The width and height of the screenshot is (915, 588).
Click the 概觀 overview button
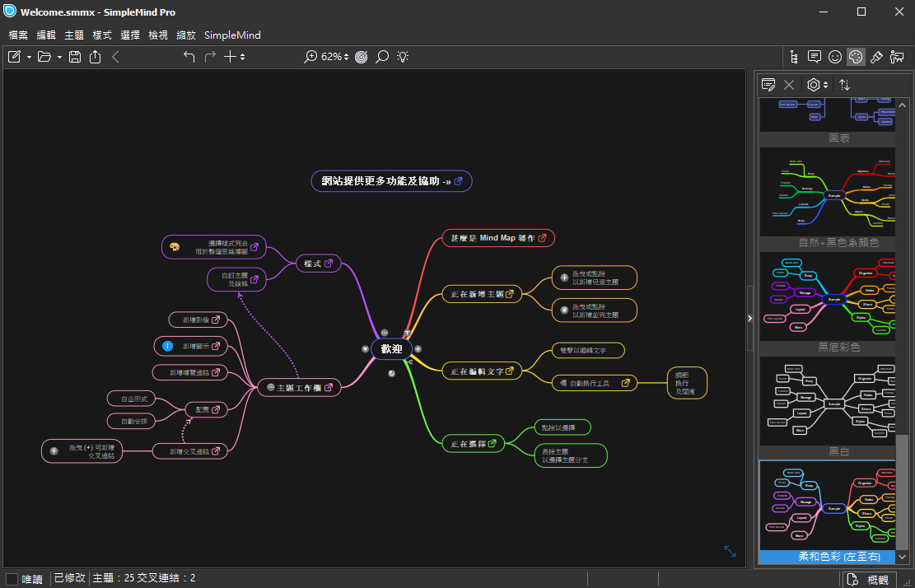point(870,579)
